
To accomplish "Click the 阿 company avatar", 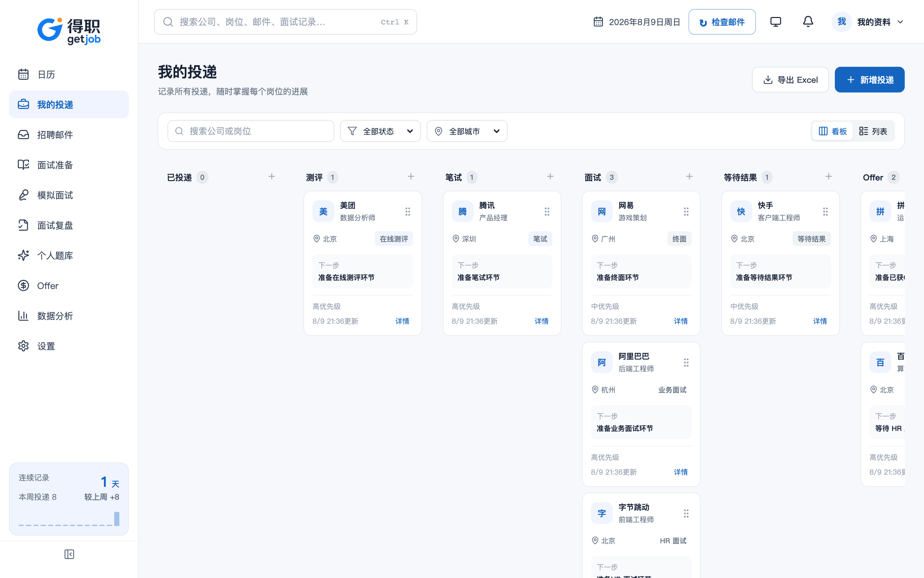I will coord(602,363).
